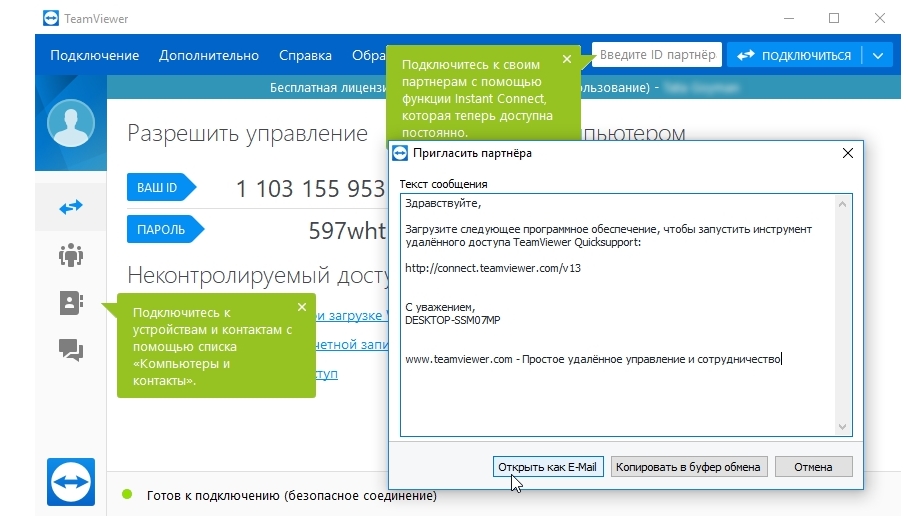This screenshot has height=525, width=921.
Task: Open the Справка menu
Action: [305, 55]
